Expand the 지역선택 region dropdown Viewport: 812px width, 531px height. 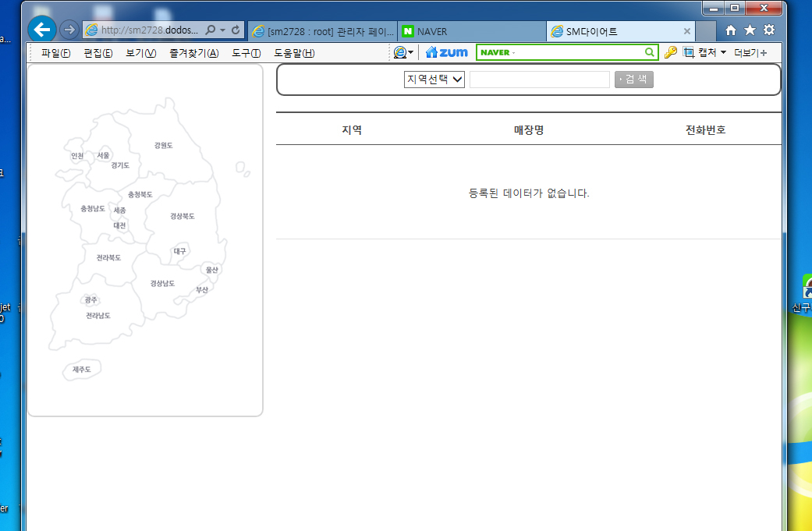[434, 80]
